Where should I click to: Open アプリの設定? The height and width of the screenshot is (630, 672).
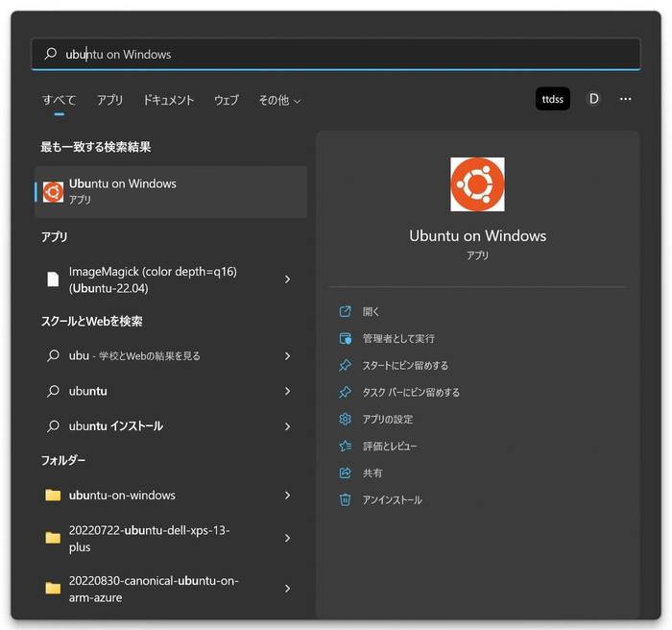[388, 420]
